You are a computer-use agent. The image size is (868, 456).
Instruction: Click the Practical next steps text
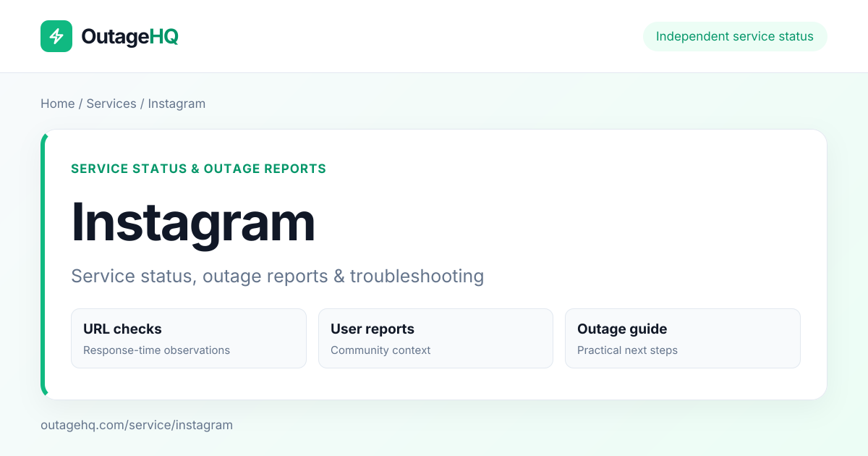click(x=627, y=350)
